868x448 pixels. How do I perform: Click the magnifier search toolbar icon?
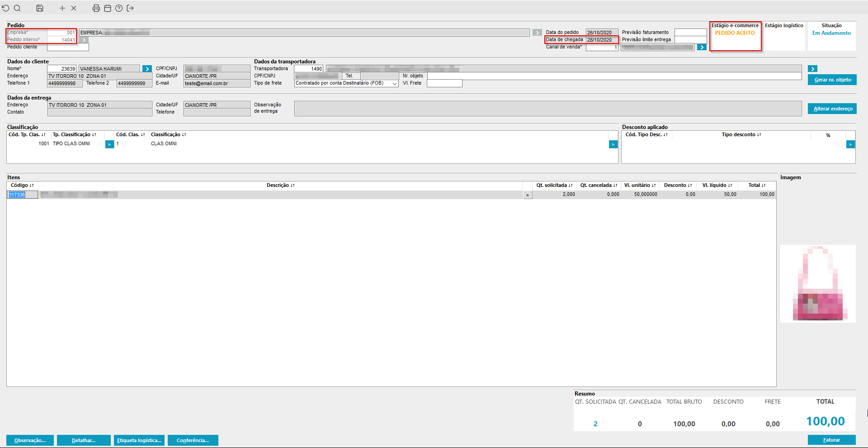coord(17,8)
